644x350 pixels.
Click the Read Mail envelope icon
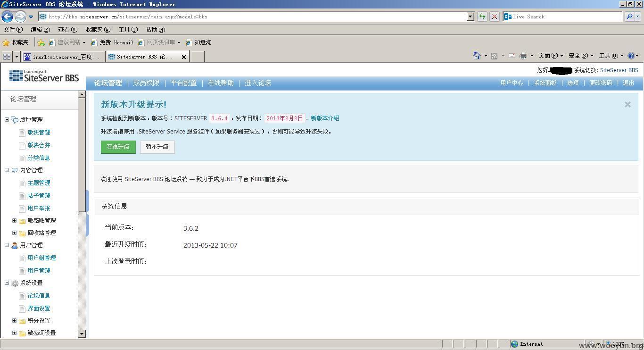(512, 56)
